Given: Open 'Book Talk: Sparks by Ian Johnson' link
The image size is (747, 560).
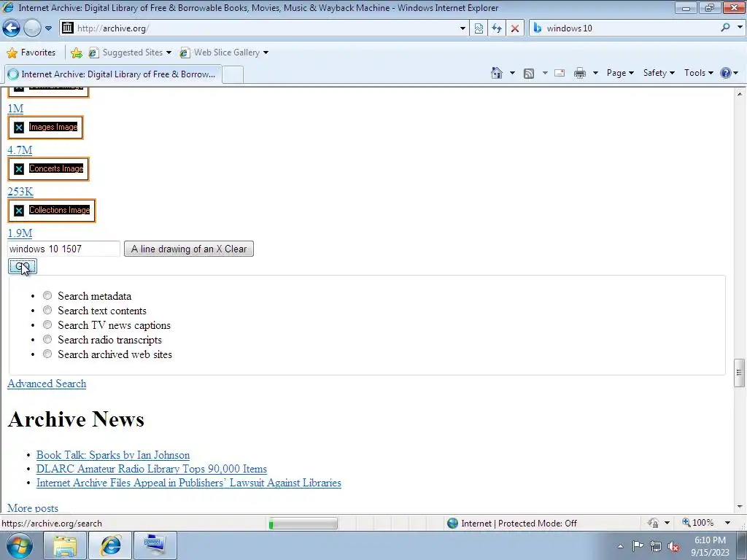Looking at the screenshot, I should pyautogui.click(x=113, y=455).
